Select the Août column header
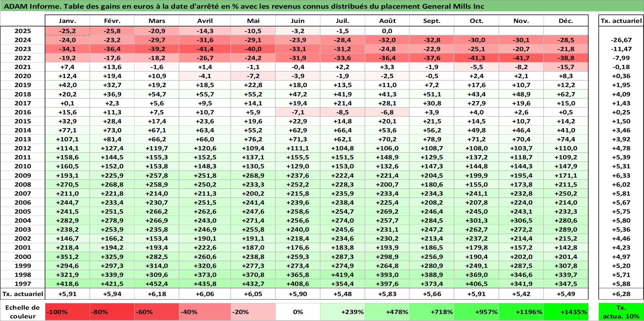This screenshot has height=321, width=644. click(x=387, y=21)
